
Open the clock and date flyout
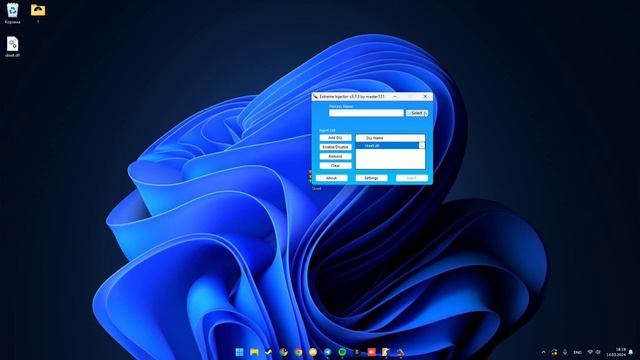pos(616,352)
